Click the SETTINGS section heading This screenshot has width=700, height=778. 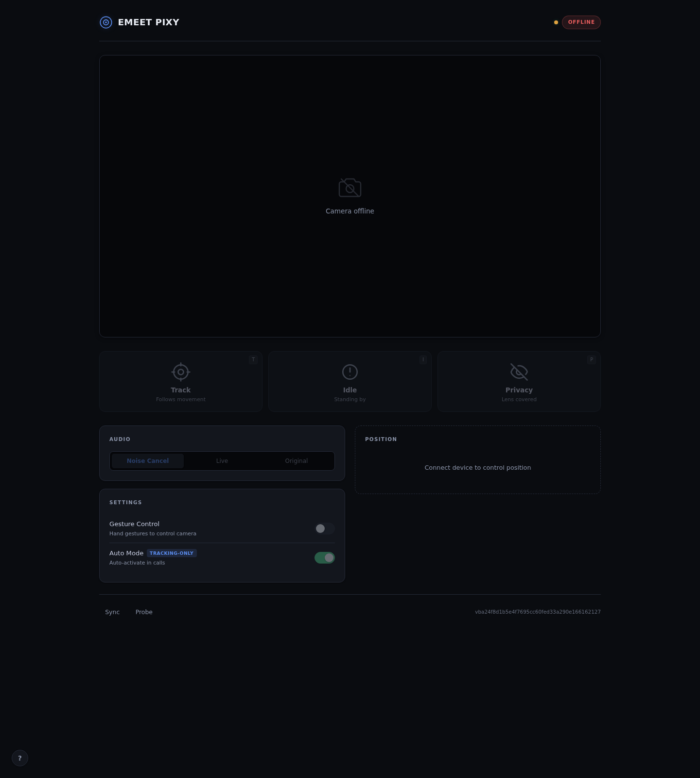[x=125, y=503]
